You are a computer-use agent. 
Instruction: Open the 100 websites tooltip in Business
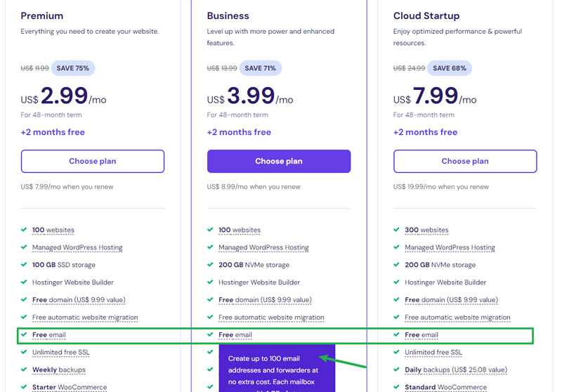tap(240, 230)
